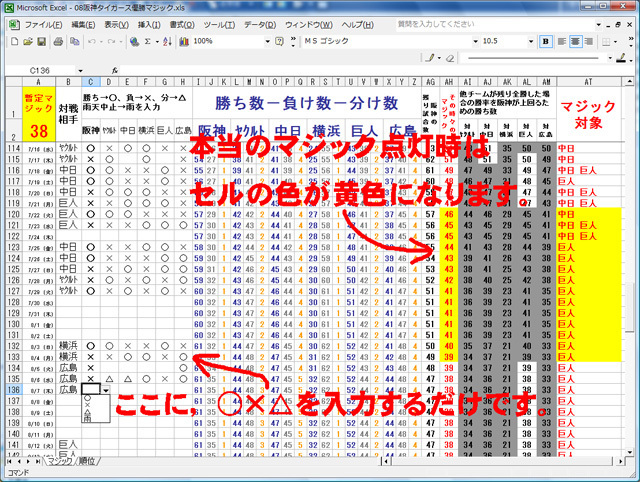Align text left
This screenshot has height=482, width=640.
(562, 41)
